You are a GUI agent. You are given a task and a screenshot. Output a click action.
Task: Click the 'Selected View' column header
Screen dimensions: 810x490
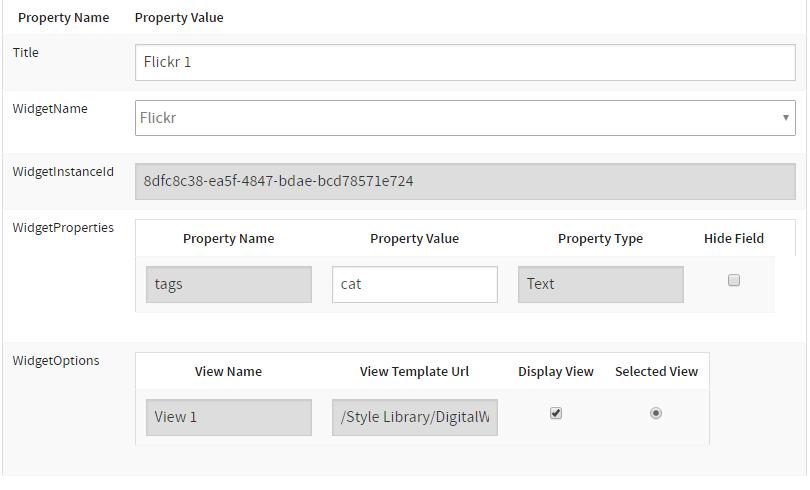pos(656,372)
